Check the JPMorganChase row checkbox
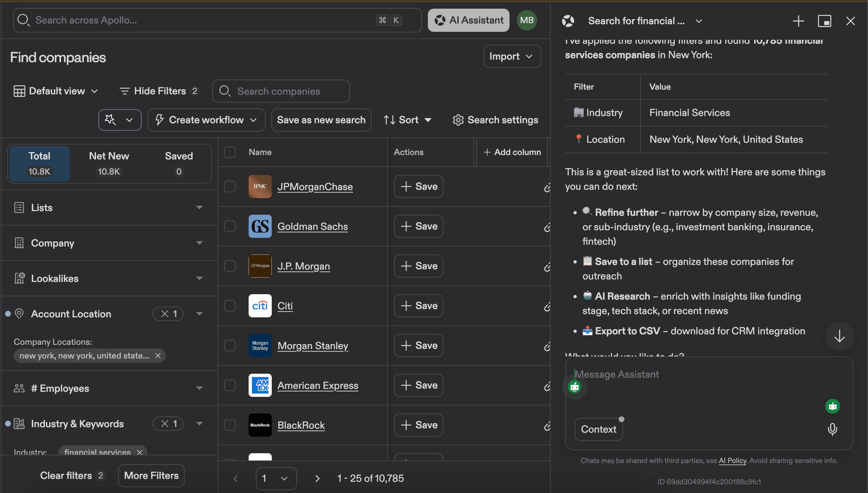This screenshot has height=493, width=868. [x=230, y=187]
